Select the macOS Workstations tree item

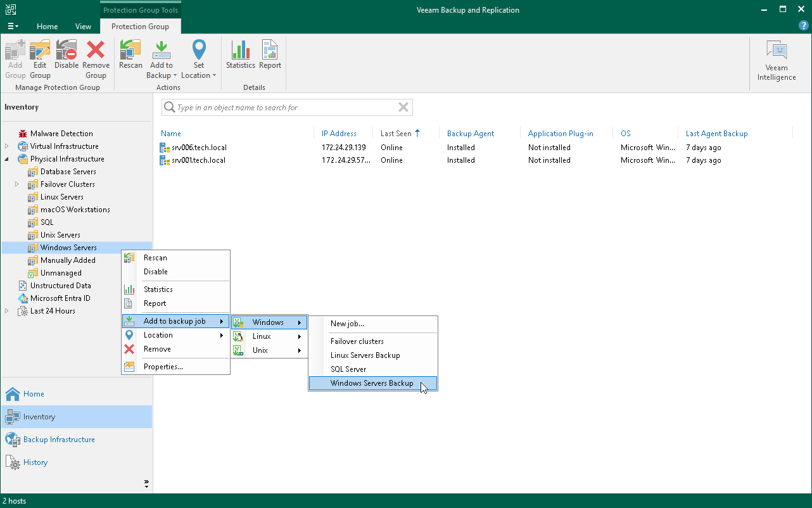point(75,210)
